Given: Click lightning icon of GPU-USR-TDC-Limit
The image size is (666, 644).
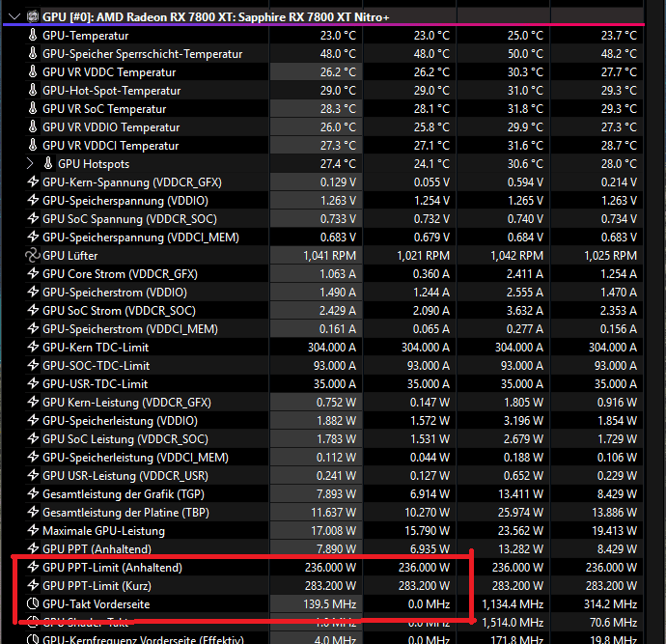Looking at the screenshot, I should click(33, 383).
